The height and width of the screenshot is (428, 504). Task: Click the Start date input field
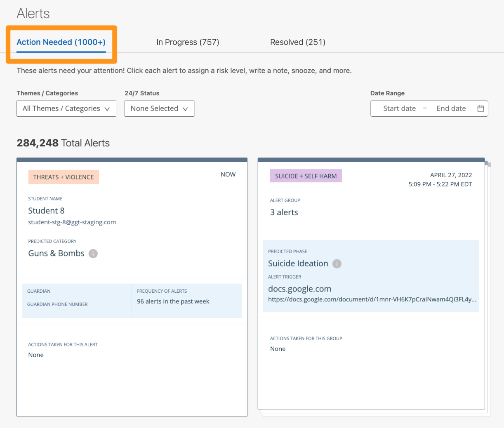click(x=399, y=108)
